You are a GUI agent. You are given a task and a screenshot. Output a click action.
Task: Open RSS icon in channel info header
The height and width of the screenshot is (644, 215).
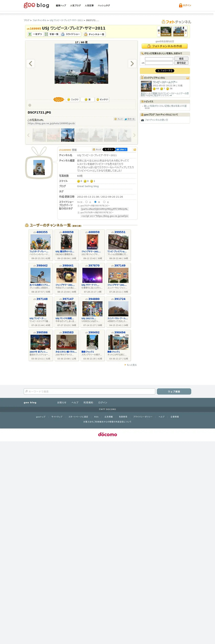pos(135,149)
